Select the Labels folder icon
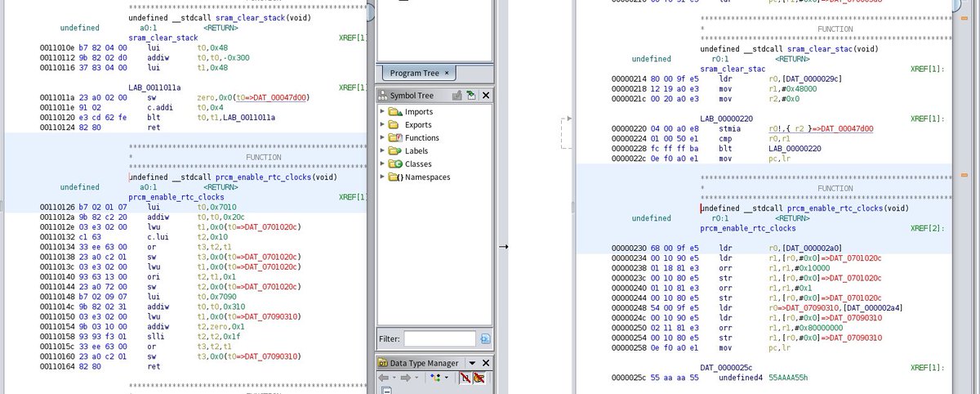Screen dimensions: 980x394 pyautogui.click(x=395, y=151)
